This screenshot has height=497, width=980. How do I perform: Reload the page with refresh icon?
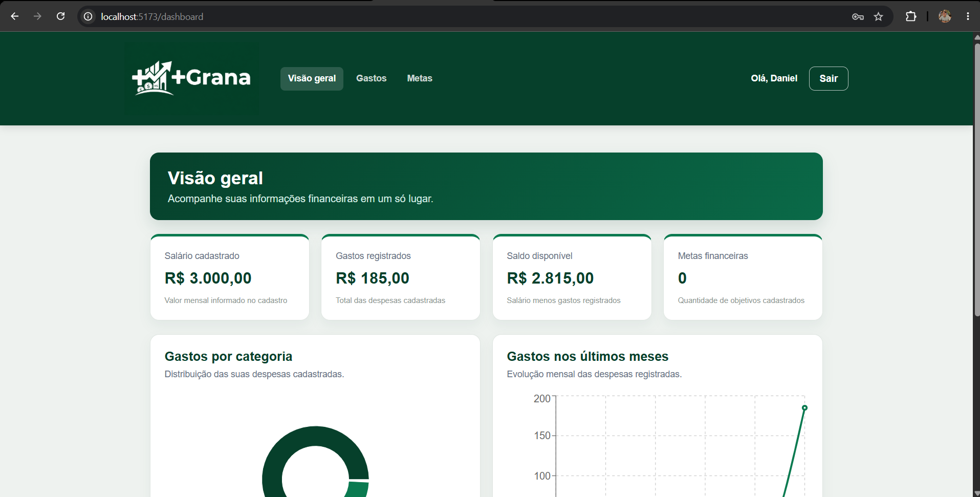(60, 16)
